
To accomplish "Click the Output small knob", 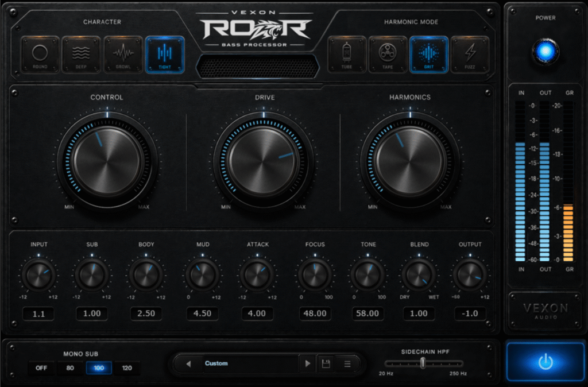I will 470,275.
